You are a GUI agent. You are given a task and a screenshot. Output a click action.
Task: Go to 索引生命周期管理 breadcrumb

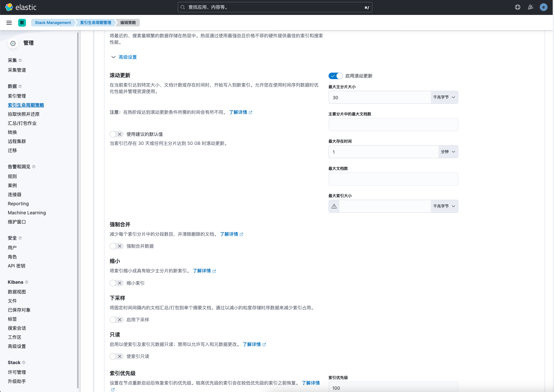click(x=96, y=23)
